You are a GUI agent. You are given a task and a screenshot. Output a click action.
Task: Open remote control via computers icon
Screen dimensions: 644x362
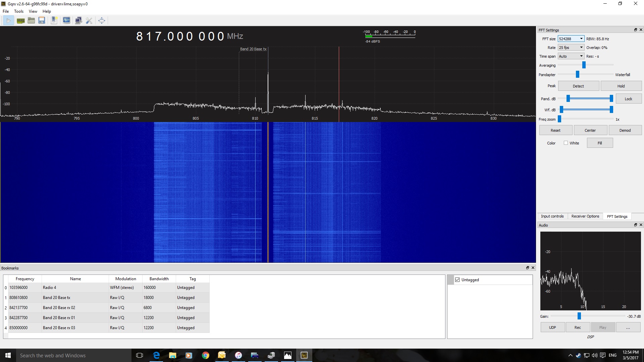78,20
